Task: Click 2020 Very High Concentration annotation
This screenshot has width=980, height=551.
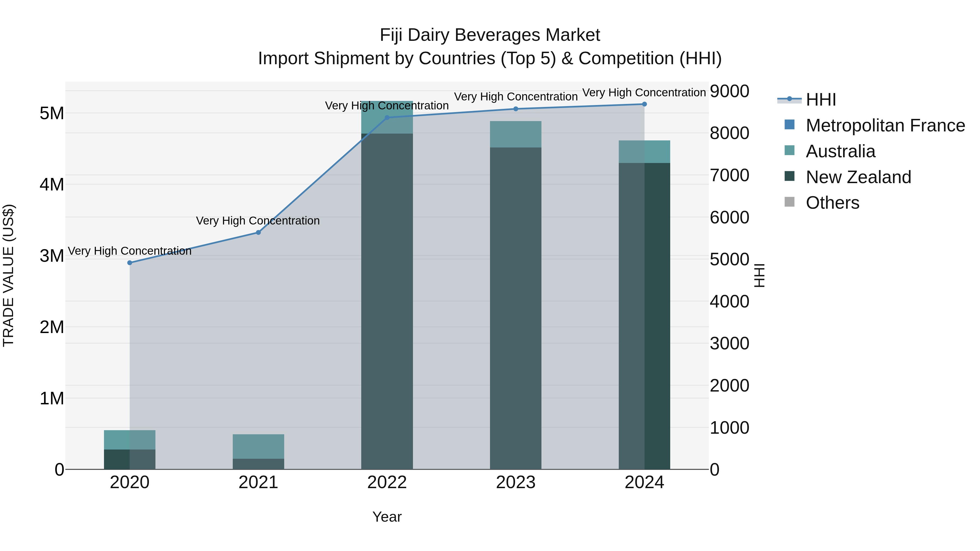Action: click(x=130, y=251)
